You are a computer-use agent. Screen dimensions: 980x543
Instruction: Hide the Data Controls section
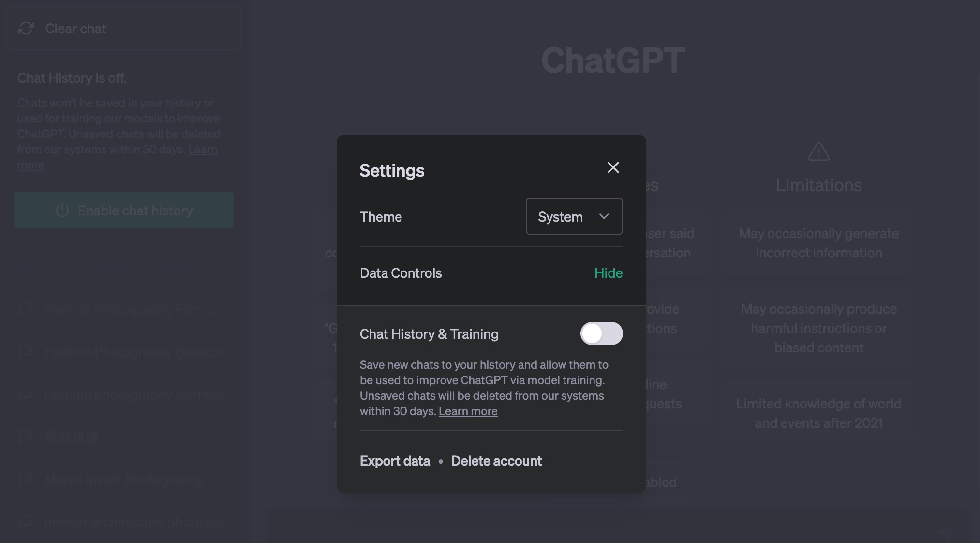tap(608, 273)
